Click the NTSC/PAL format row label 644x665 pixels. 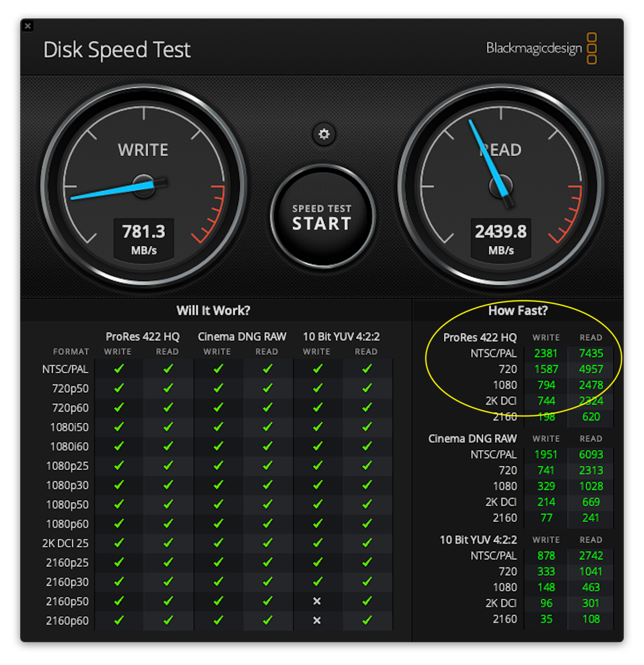[65, 369]
